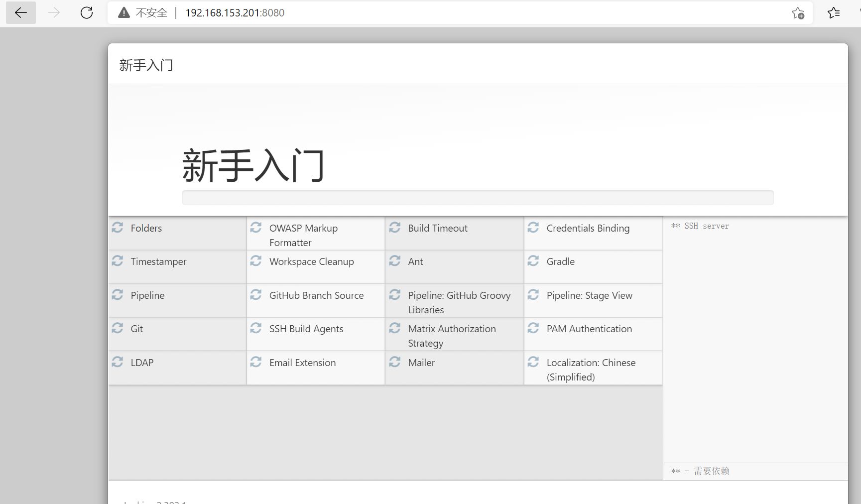Click the small 新手入门 dialog header title
The width and height of the screenshot is (861, 504).
click(x=146, y=65)
